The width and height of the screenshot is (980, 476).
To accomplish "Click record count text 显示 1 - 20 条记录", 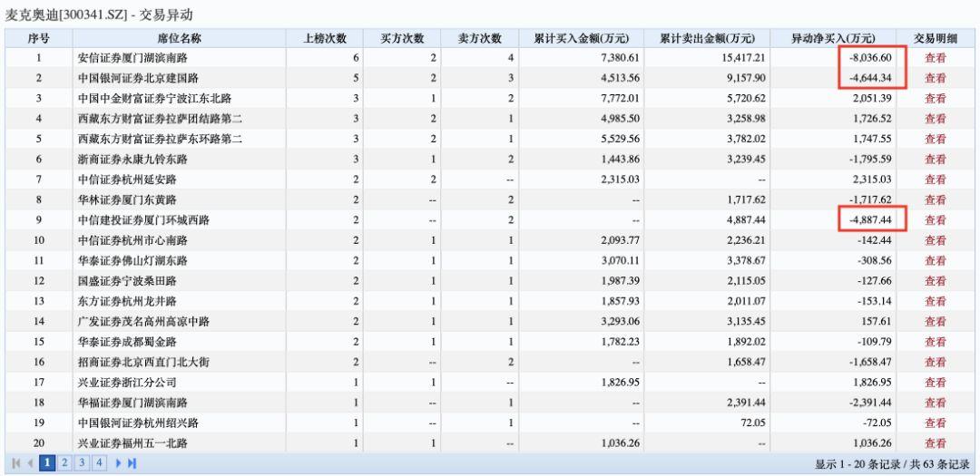I will [x=860, y=464].
